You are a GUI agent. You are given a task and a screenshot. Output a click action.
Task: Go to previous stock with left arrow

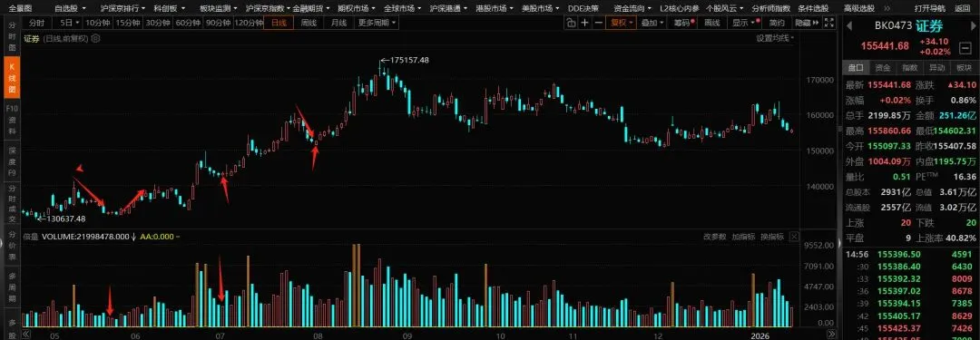coord(848,27)
